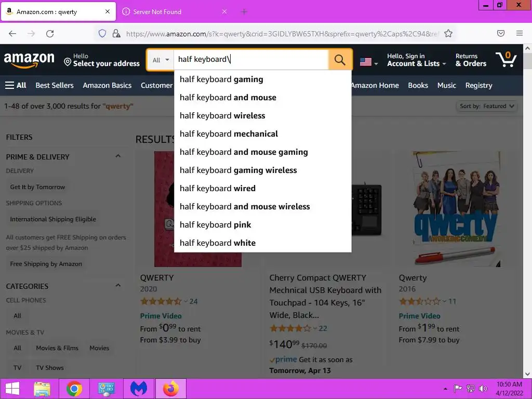Click the site security padlock icon
Viewport: 532px width, 399px height.
click(116, 33)
